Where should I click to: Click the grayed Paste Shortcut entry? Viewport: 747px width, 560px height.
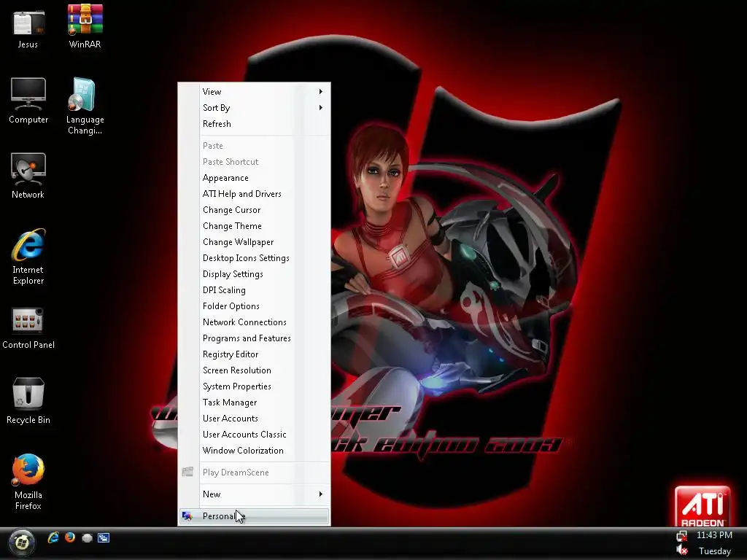(231, 162)
